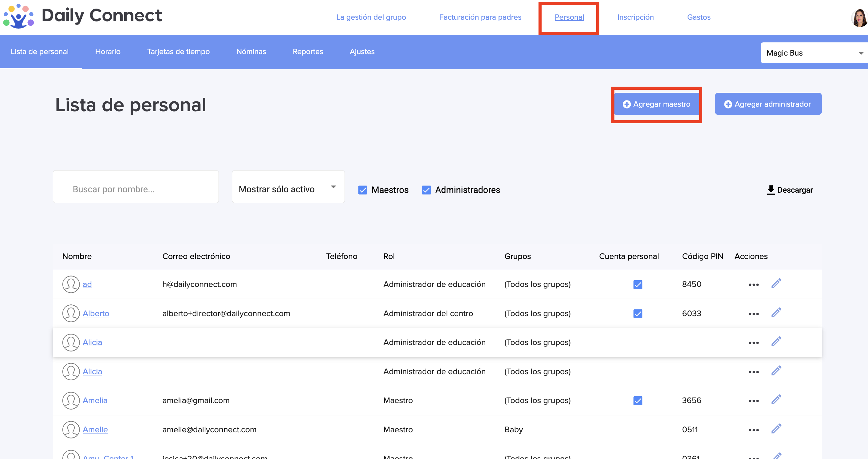868x459 pixels.
Task: Expand the Magic Bus center selector
Action: pos(814,53)
